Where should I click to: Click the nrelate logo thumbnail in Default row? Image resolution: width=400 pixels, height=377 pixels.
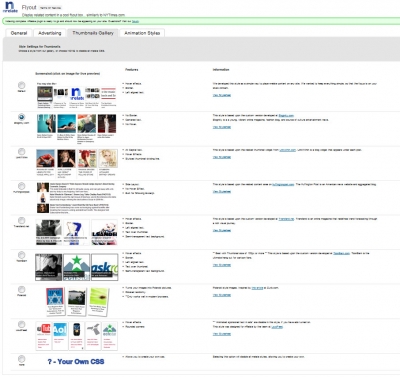pyautogui.click(x=77, y=94)
